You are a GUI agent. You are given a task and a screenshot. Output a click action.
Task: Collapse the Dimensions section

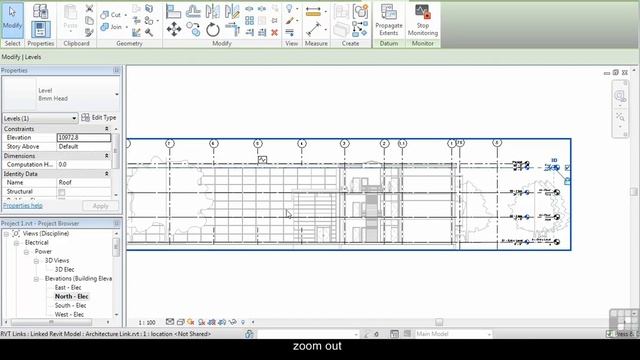click(107, 156)
